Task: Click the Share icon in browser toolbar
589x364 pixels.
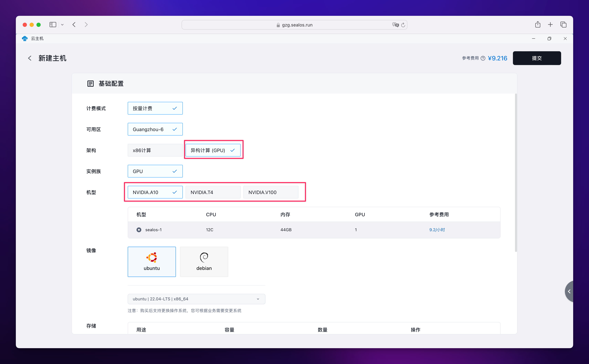Action: [x=538, y=25]
